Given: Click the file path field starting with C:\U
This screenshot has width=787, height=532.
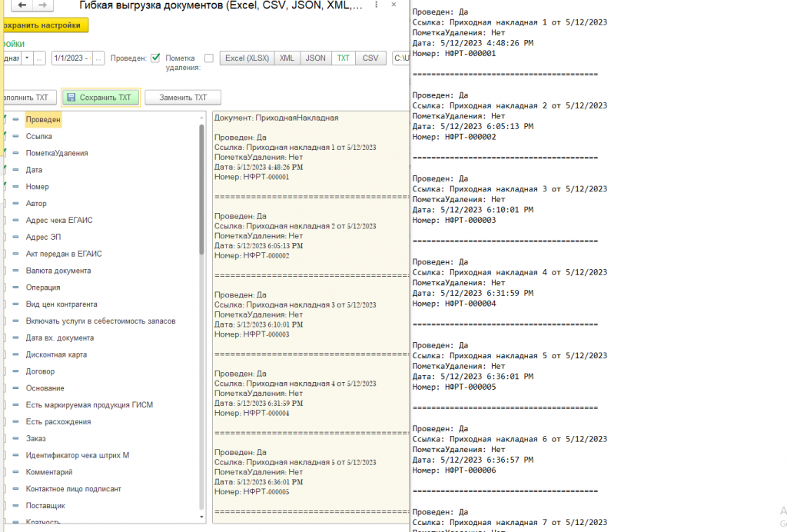Looking at the screenshot, I should 401,58.
